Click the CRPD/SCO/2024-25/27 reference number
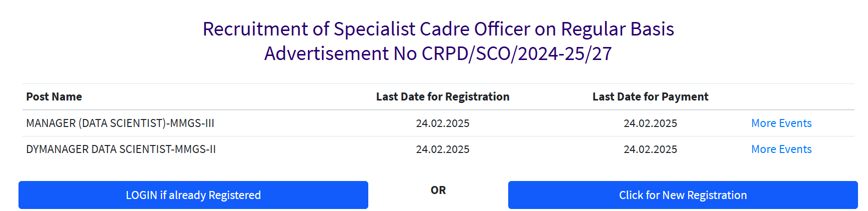The image size is (868, 211). (517, 53)
